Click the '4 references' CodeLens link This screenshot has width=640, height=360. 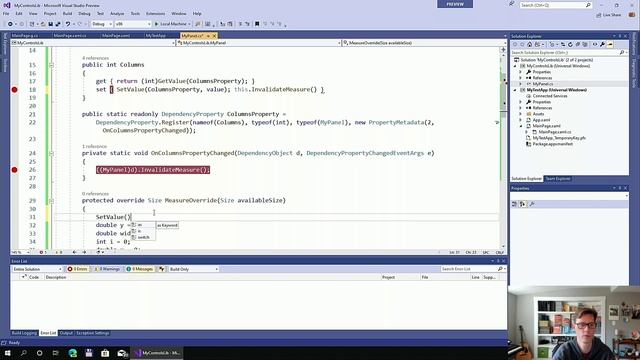[96, 58]
